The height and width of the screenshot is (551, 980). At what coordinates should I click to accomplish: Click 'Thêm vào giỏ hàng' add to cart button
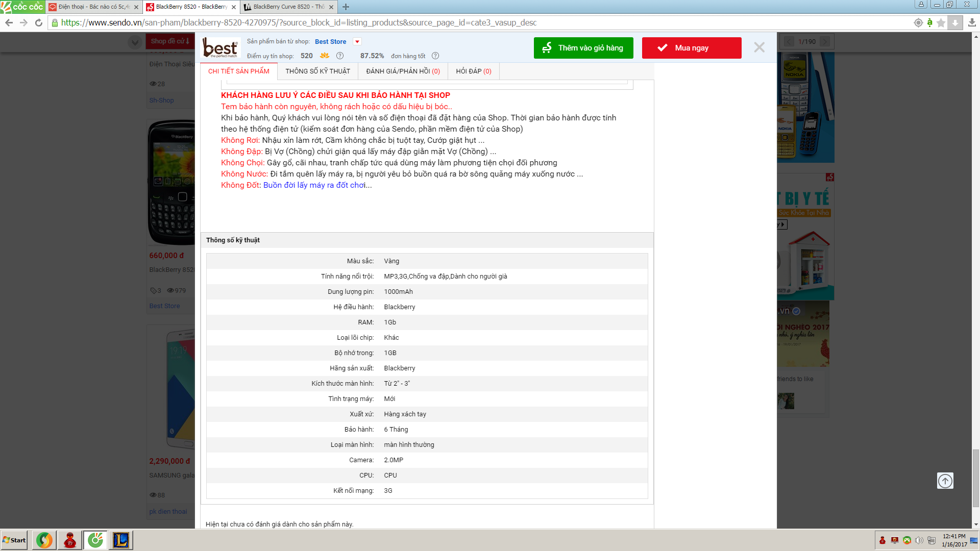pyautogui.click(x=583, y=47)
